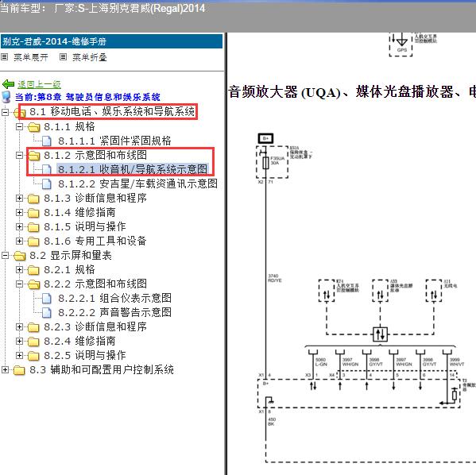476x475 pixels.
Task: Select the 8.3 辅助和可配置用户控制系统 label
Action: pyautogui.click(x=102, y=370)
